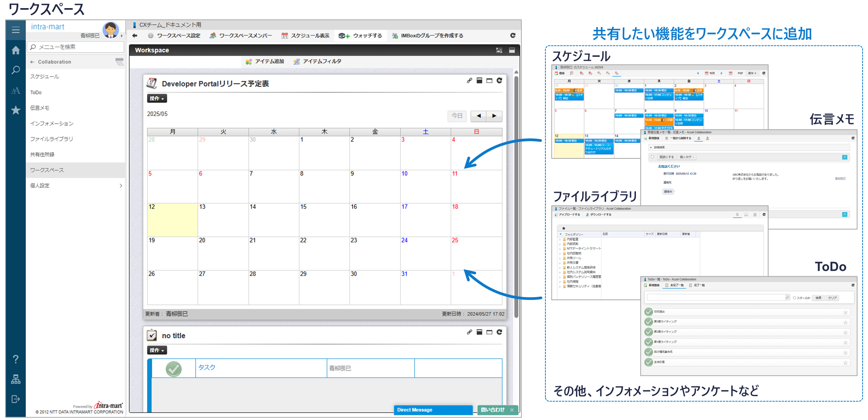Reload the no title ToDo item
Image resolution: width=868 pixels, height=420 pixels.
[499, 332]
